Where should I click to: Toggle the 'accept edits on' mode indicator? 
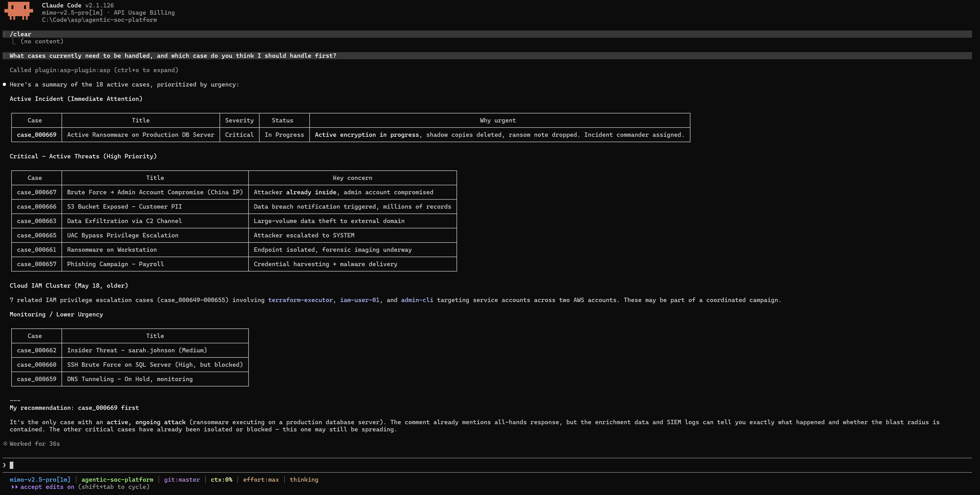(47, 487)
